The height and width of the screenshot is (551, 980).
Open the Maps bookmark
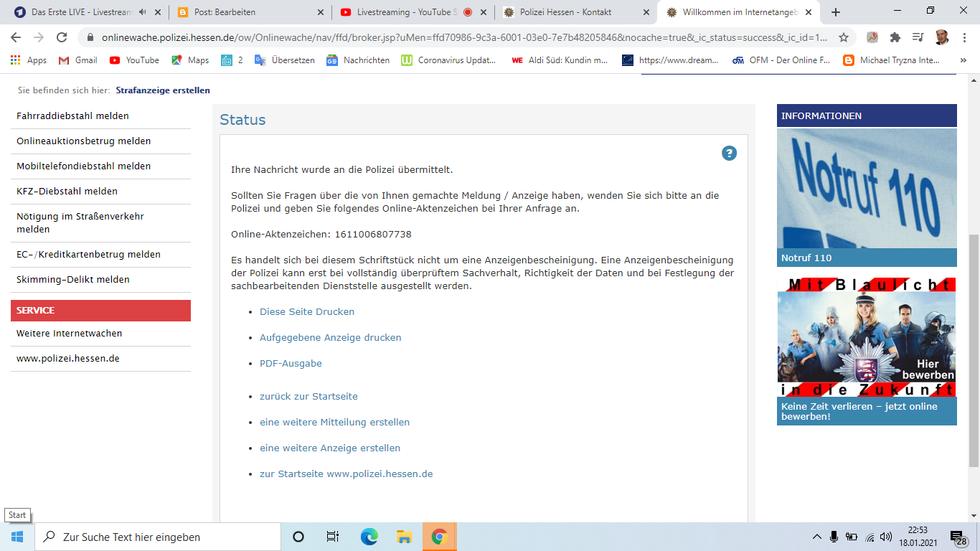click(x=190, y=60)
